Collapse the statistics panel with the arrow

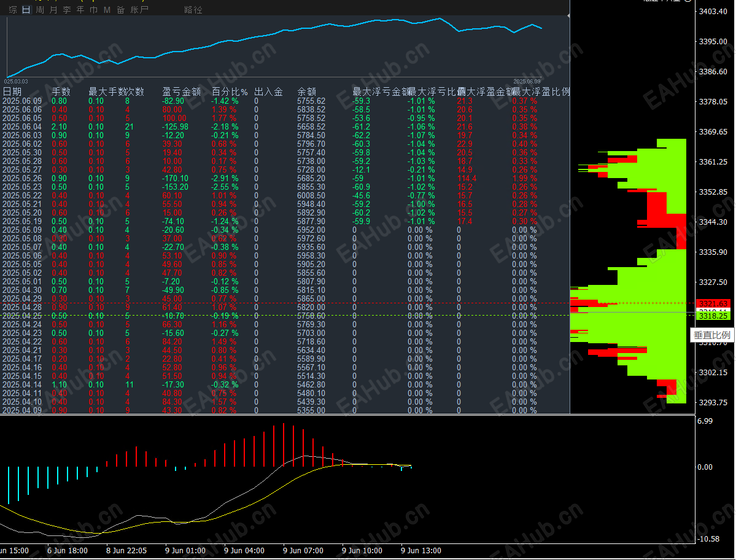point(568,15)
